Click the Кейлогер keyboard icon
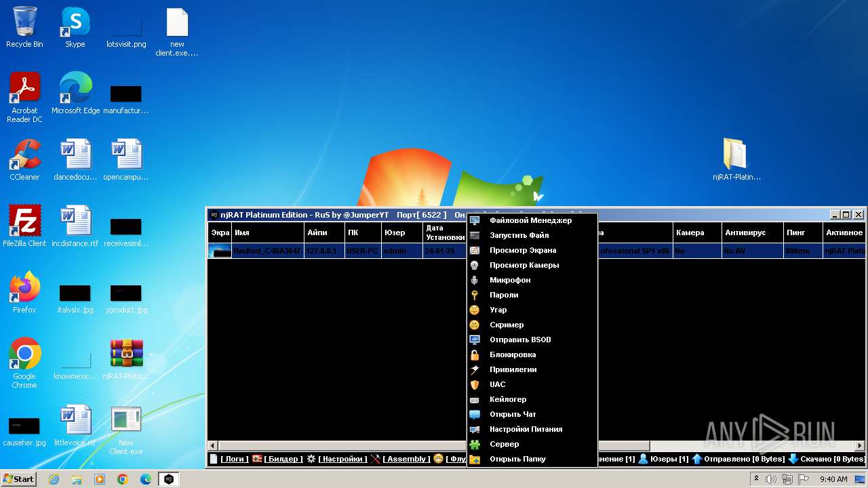Screen dimensions: 868x488 point(475,399)
